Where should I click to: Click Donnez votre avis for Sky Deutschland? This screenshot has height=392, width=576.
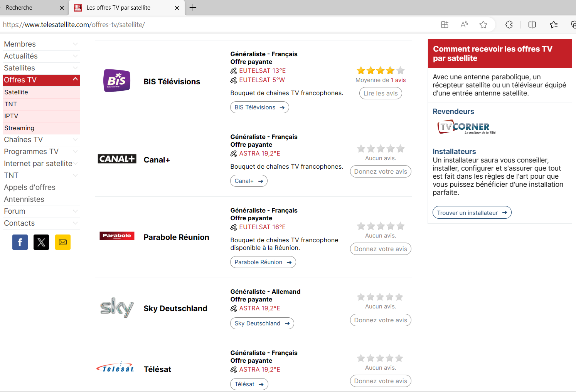click(x=381, y=320)
